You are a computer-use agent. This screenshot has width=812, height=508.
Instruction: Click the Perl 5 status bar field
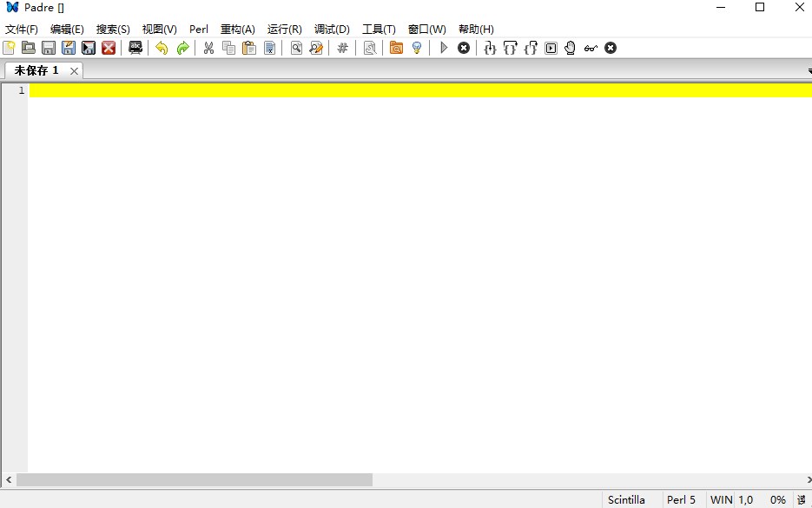[681, 499]
